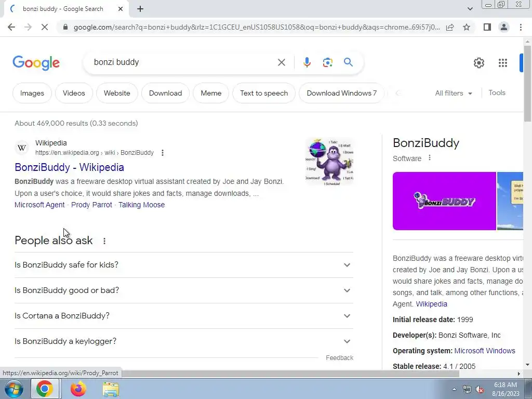The image size is (532, 399).
Task: Open the BonziBuddy - Wikipedia result link
Action: (69, 167)
